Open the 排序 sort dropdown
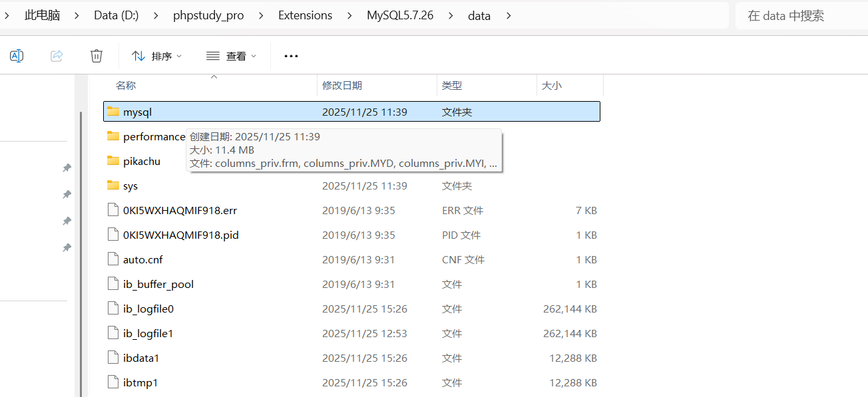The height and width of the screenshot is (397, 868). [x=156, y=55]
